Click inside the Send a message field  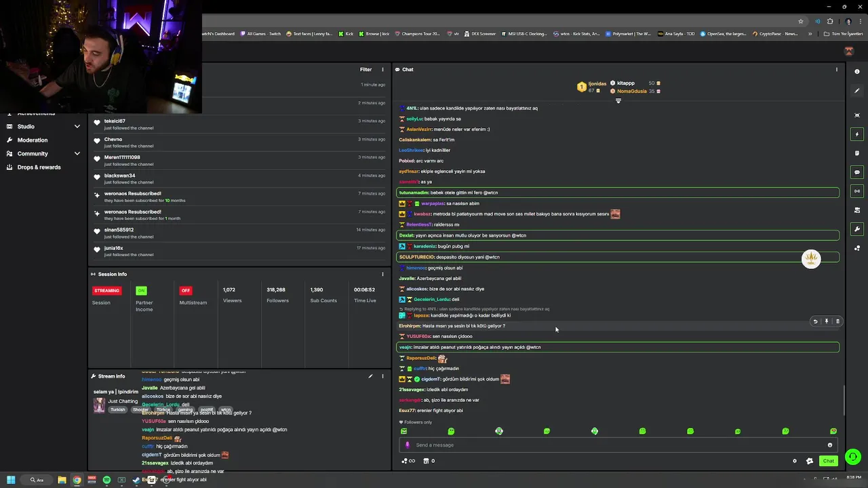pyautogui.click(x=617, y=445)
